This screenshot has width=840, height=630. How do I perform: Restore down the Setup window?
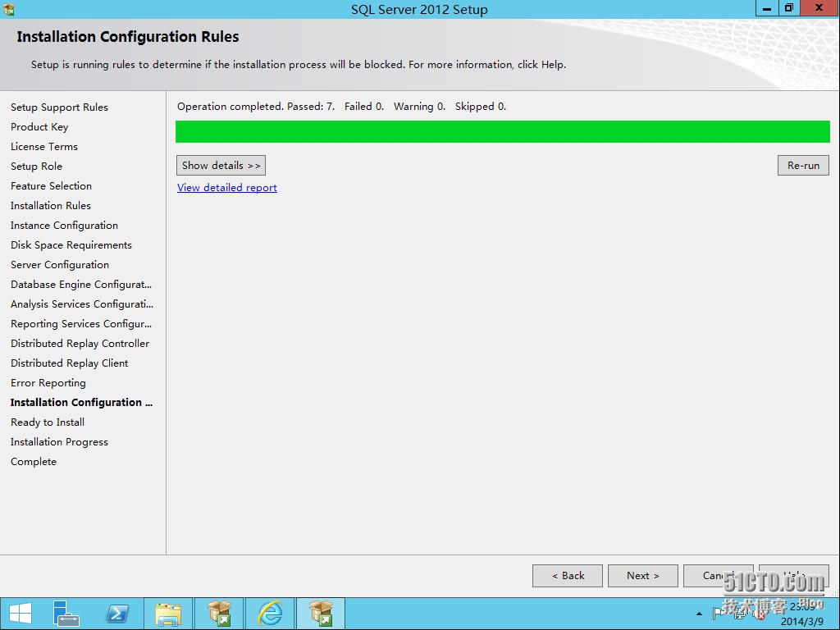coord(789,8)
